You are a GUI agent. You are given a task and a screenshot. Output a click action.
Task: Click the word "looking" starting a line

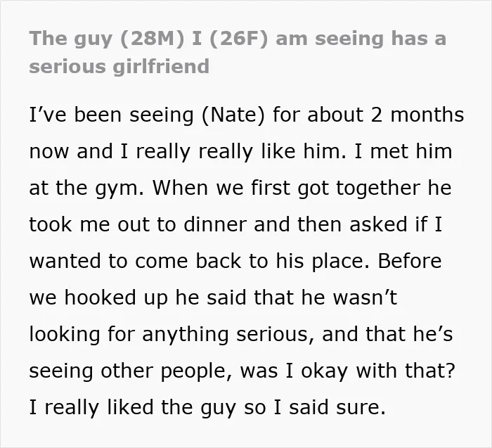pyautogui.click(x=65, y=335)
